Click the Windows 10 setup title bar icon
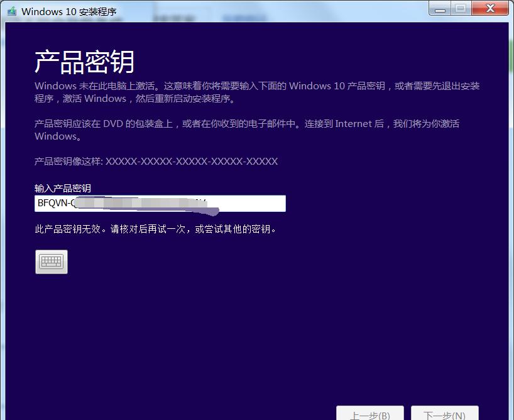This screenshot has height=420, width=514. pos(12,11)
